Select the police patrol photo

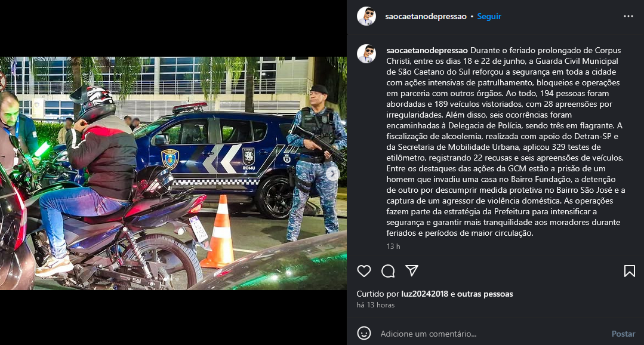[173, 173]
